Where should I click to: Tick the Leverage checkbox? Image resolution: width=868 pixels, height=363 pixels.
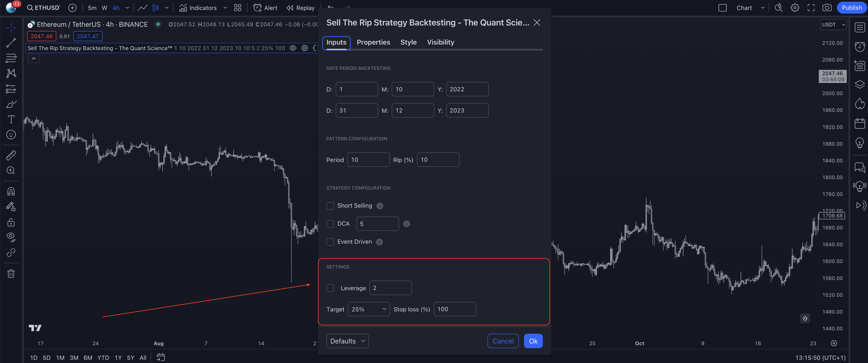point(330,288)
